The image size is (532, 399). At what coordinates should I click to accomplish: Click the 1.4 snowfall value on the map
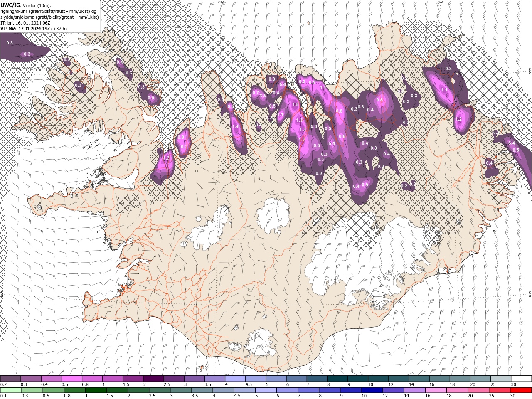tap(235, 126)
